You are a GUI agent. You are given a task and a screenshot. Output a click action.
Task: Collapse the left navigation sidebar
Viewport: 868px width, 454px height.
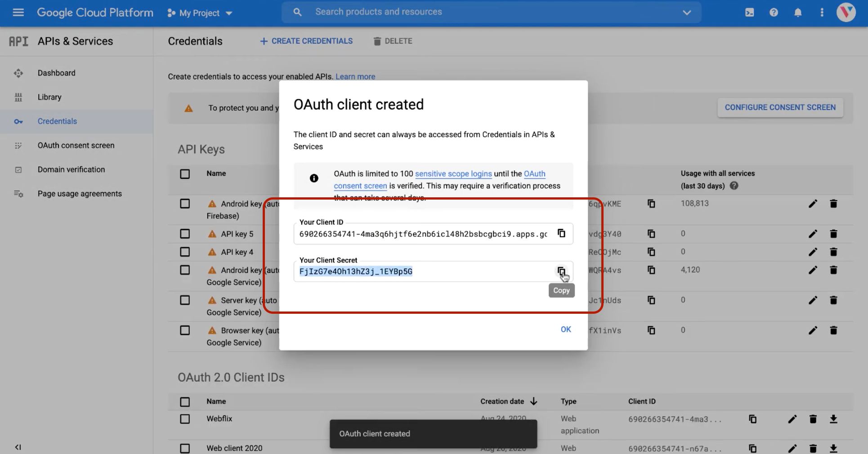coord(18,447)
